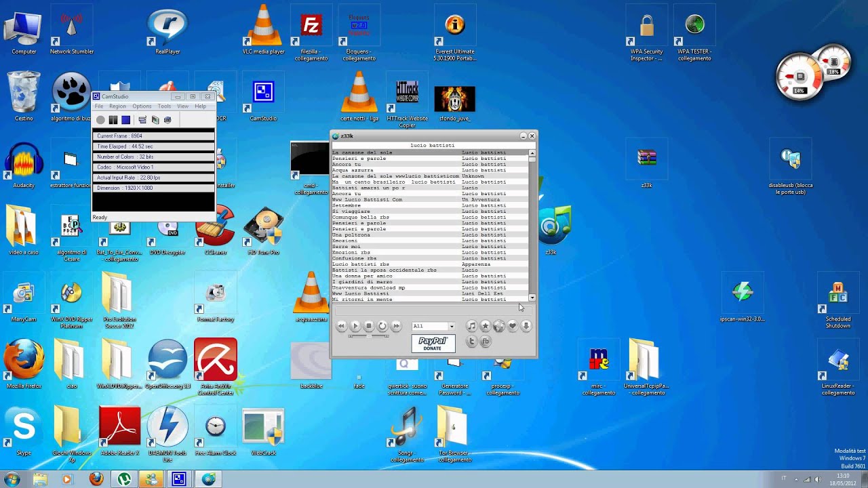Screen dimensions: 868x488
Task: Click globe icon in z33k
Action: click(498, 326)
